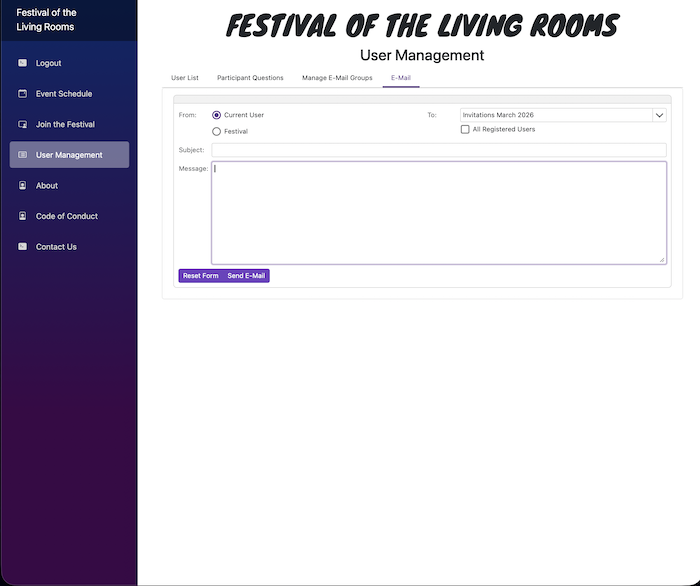Viewport: 700px width, 586px height.
Task: Click the dropdown chevron arrow
Action: tap(659, 115)
